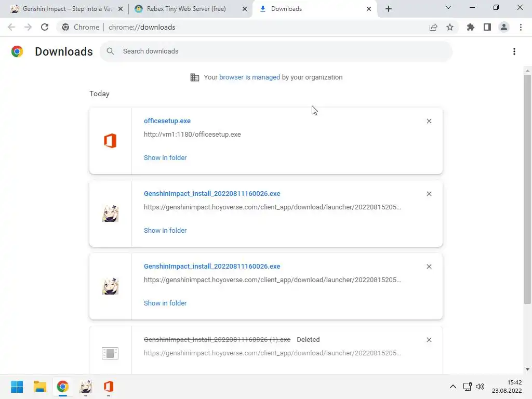Open a new tab with the plus button

pyautogui.click(x=389, y=9)
